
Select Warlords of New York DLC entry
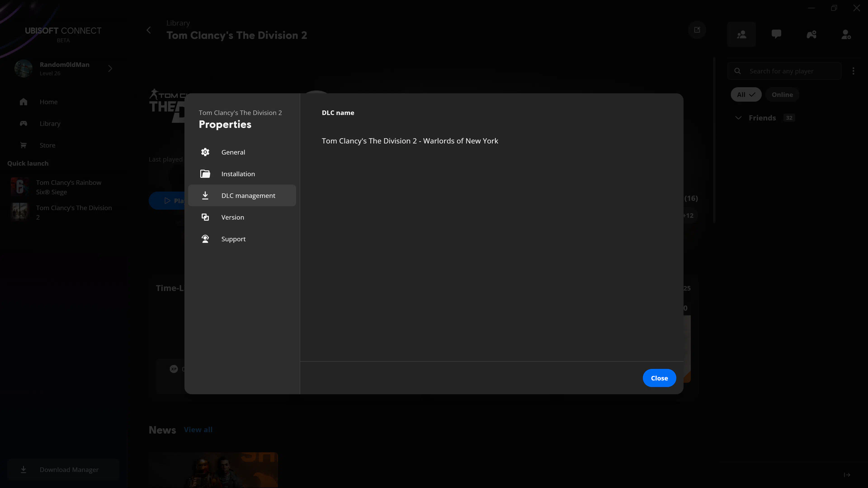click(410, 141)
